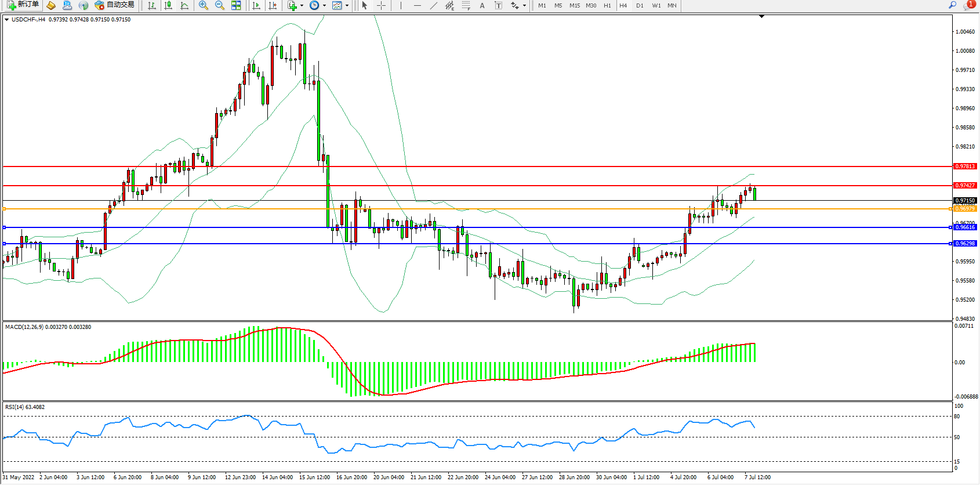Expand the add indicators dropdown arrow

click(x=302, y=6)
